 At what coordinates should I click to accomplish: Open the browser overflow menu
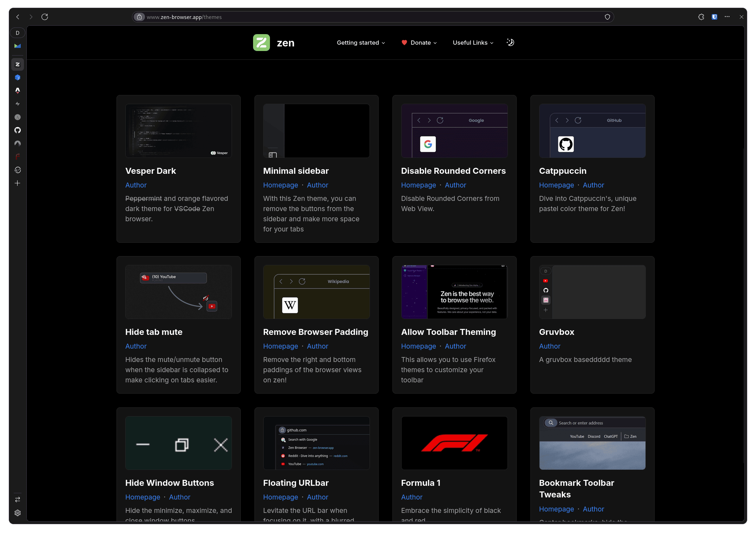(727, 17)
